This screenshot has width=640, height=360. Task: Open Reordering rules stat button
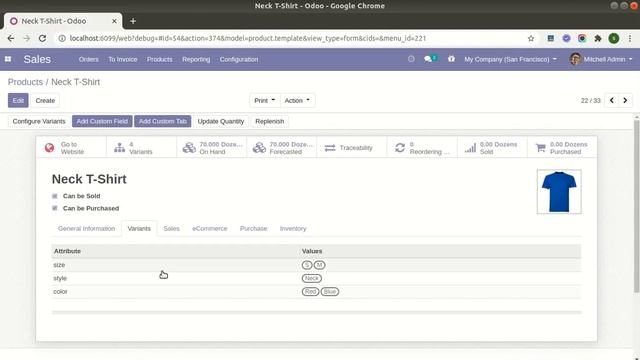click(422, 148)
